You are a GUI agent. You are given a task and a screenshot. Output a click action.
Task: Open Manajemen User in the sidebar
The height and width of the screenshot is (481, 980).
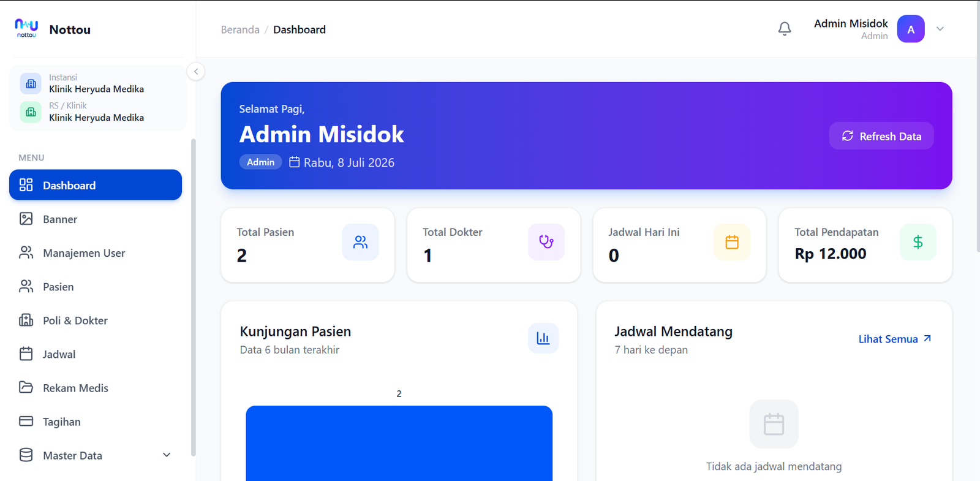(96, 252)
